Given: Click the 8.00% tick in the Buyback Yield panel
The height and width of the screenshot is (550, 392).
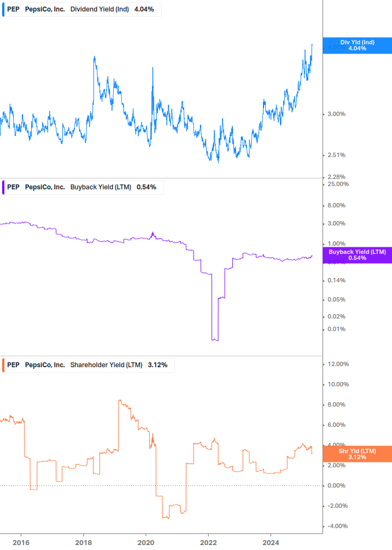Looking at the screenshot, I should point(336,206).
